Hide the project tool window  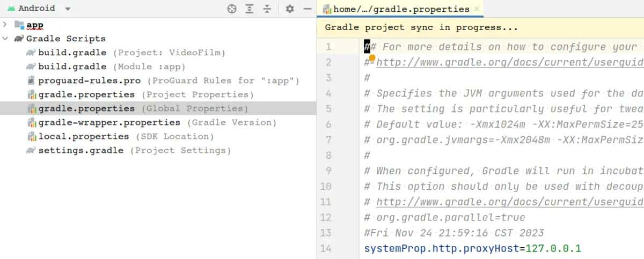coord(308,9)
